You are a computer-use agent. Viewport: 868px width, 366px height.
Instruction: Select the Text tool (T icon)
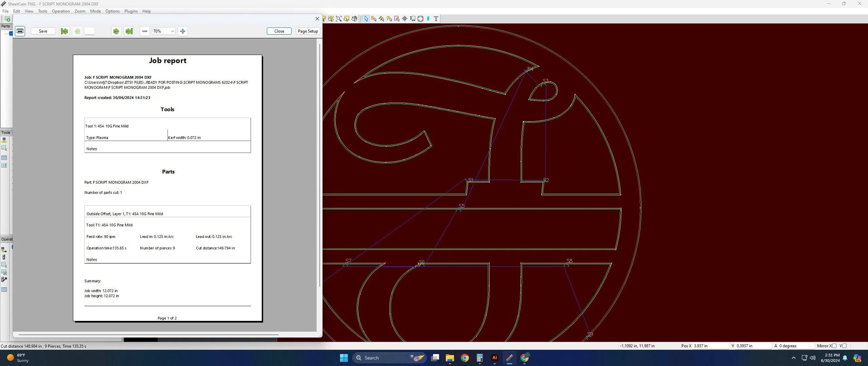click(x=436, y=19)
